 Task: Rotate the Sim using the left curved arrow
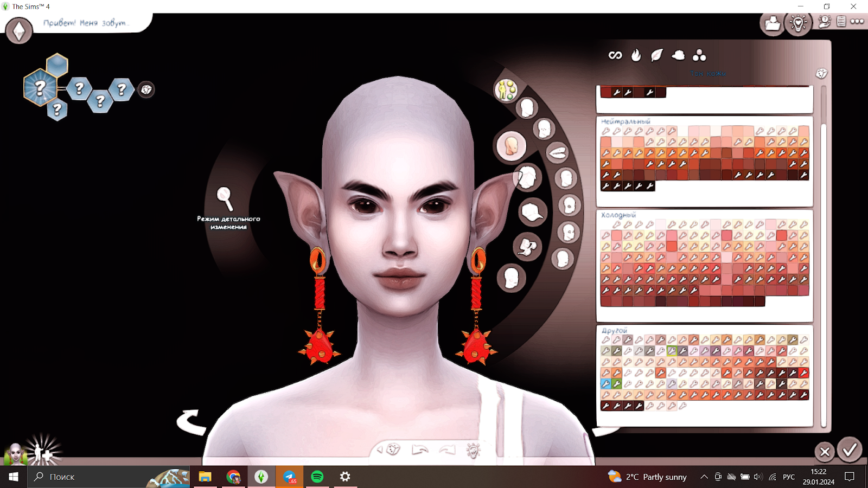192,422
